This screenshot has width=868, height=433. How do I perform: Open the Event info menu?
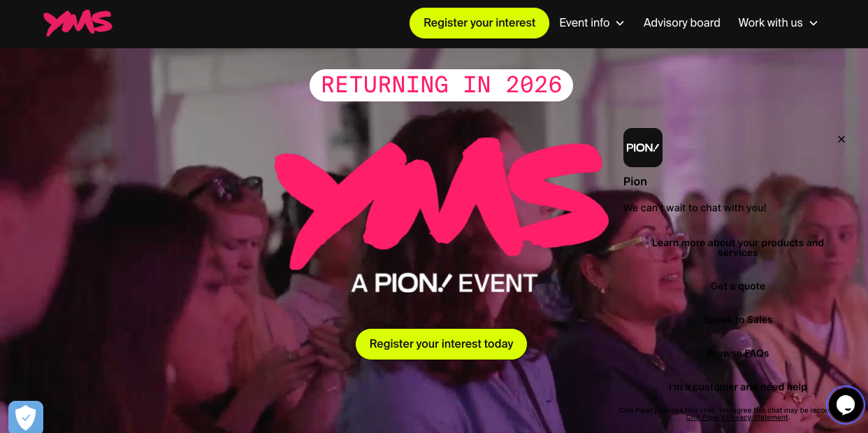[592, 23]
